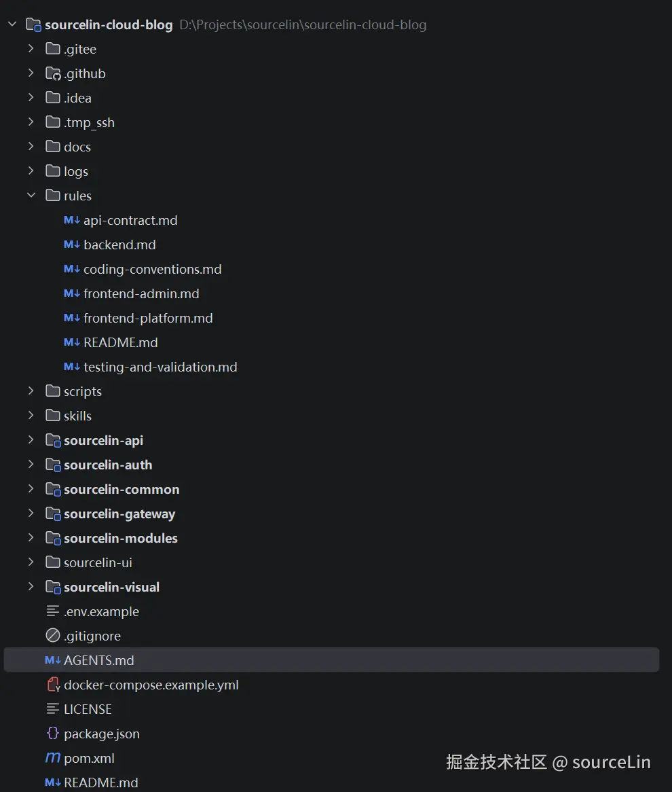Image resolution: width=672 pixels, height=792 pixels.
Task: Select coding-conventions.md file
Action: (153, 269)
